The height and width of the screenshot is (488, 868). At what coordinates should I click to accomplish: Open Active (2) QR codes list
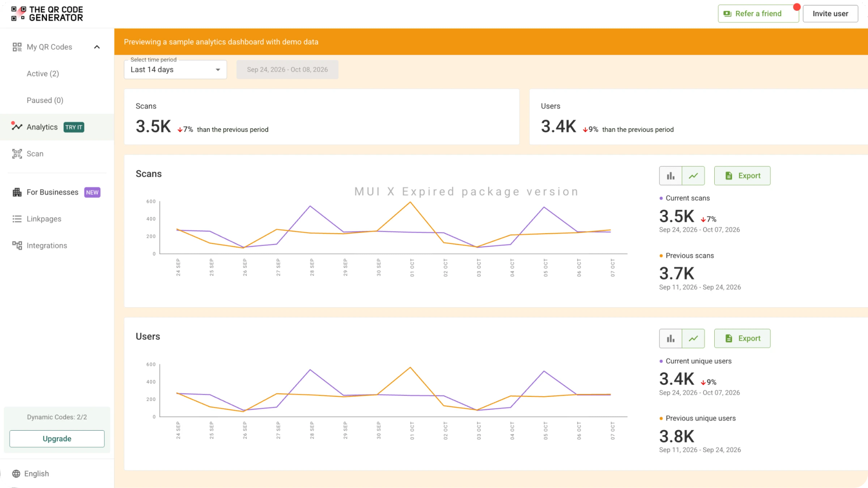coord(43,74)
